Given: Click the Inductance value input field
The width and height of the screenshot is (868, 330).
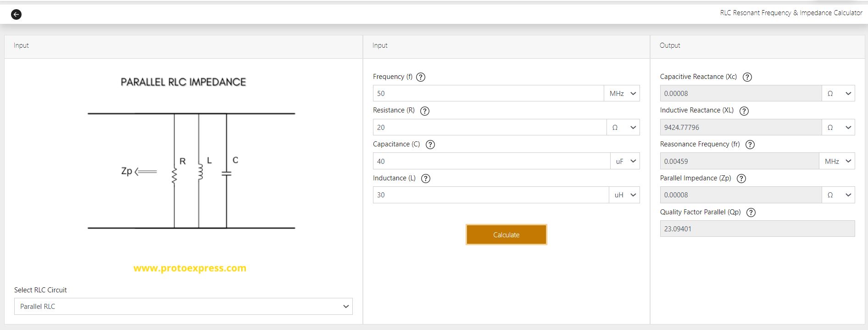Looking at the screenshot, I should [x=490, y=195].
